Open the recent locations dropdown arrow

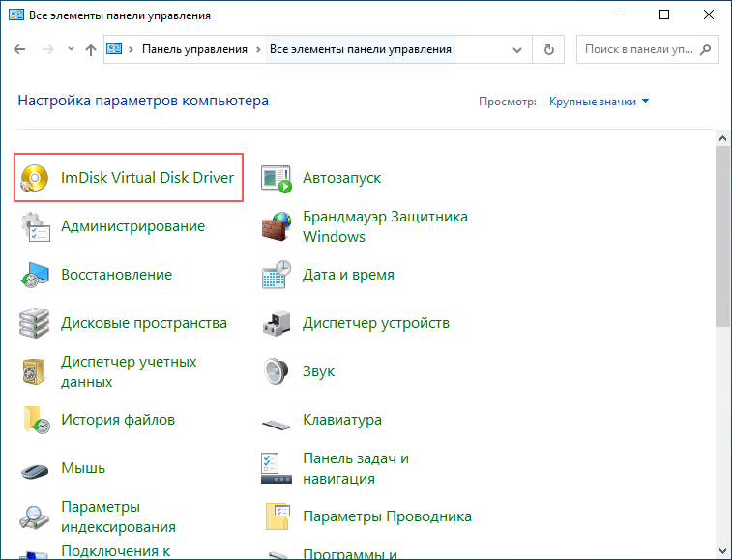71,48
